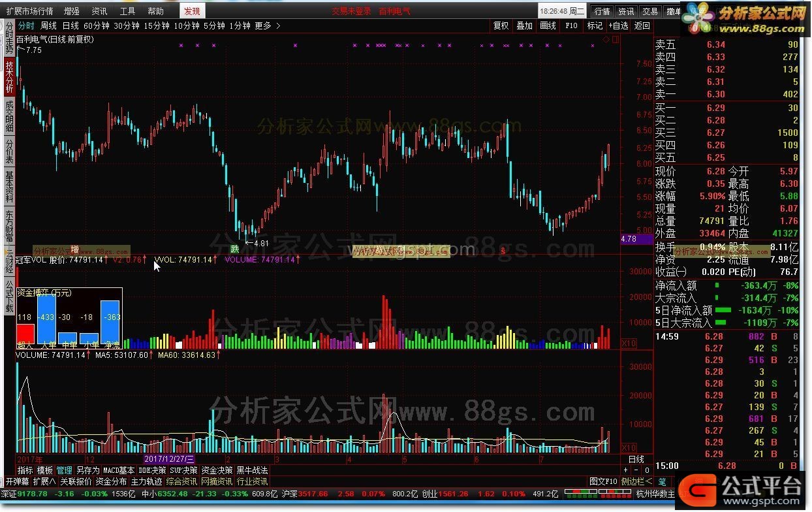Image resolution: width=812 pixels, height=512 pixels.
Task: Click the red $ marker on the chart
Action: [x=503, y=250]
